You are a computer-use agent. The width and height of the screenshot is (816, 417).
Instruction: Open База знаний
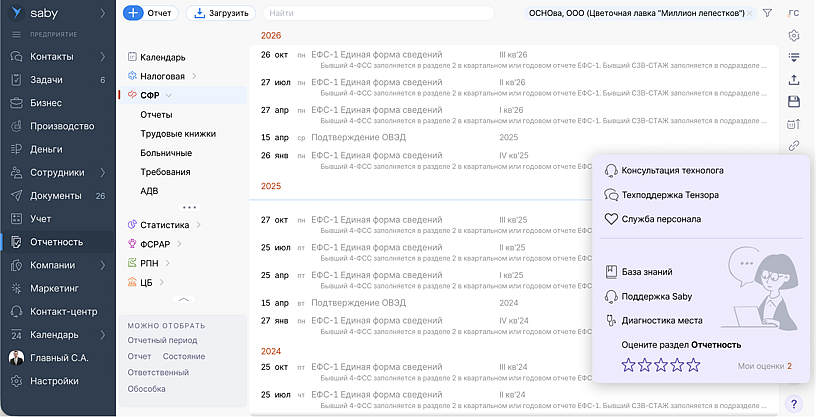[x=646, y=272]
